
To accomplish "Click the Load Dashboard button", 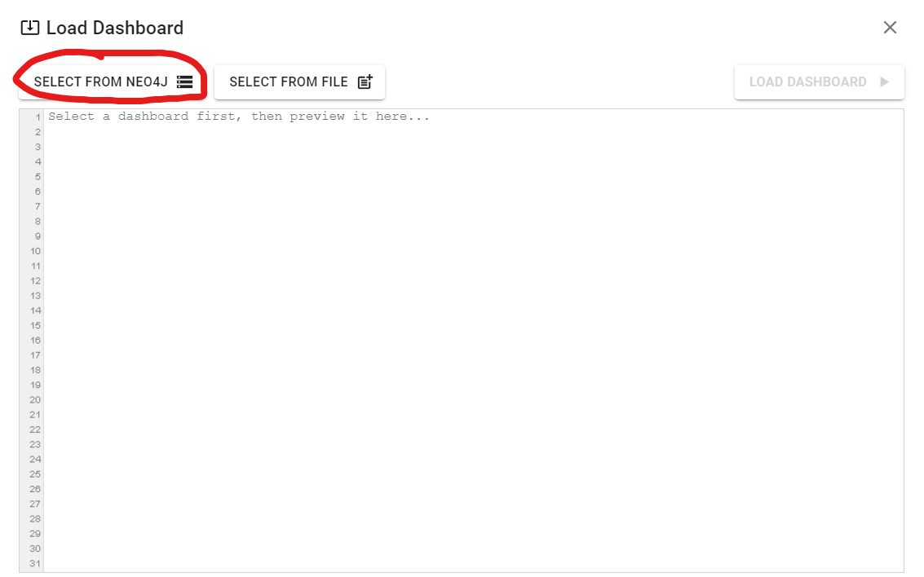I will [819, 81].
